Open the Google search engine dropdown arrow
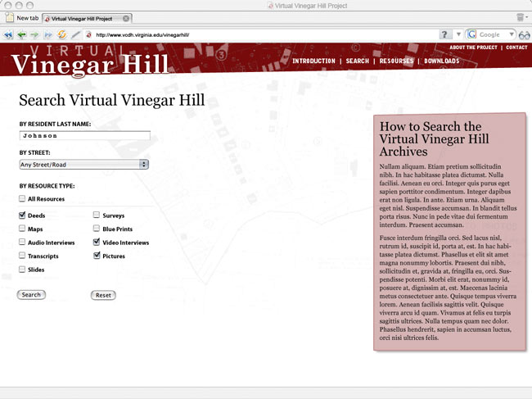 coord(511,34)
